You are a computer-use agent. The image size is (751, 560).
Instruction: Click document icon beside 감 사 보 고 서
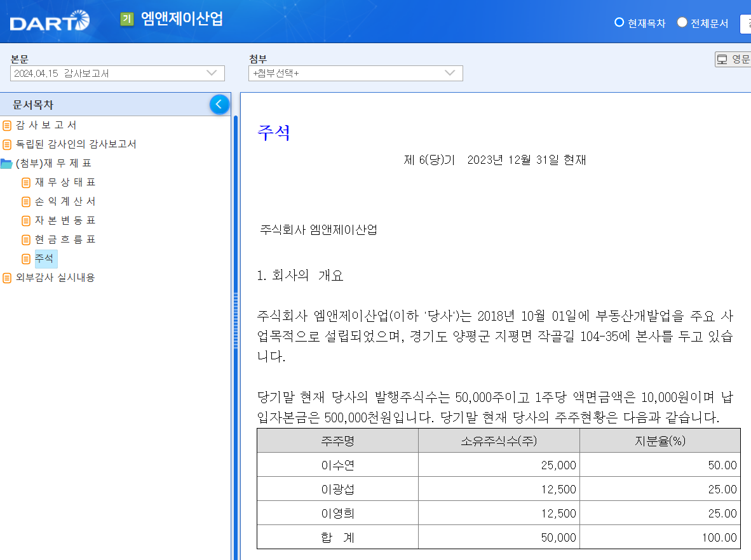(7, 126)
